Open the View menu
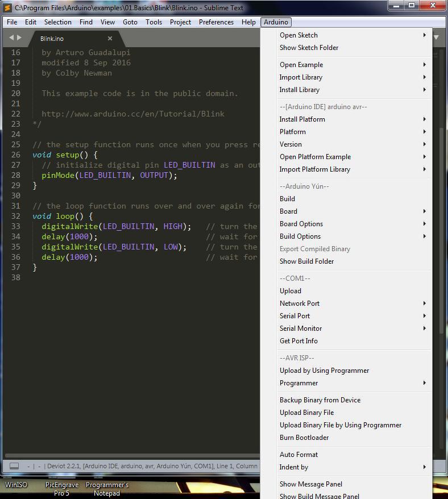The width and height of the screenshot is (448, 499). (107, 22)
